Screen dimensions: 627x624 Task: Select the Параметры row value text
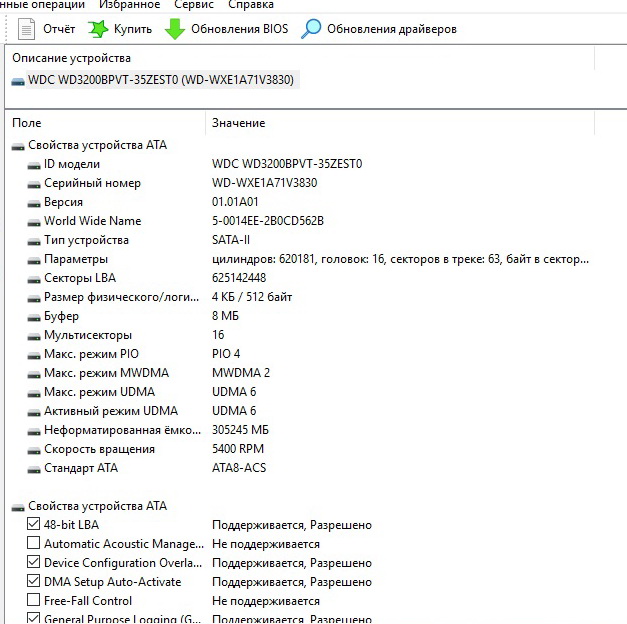pyautogui.click(x=400, y=259)
